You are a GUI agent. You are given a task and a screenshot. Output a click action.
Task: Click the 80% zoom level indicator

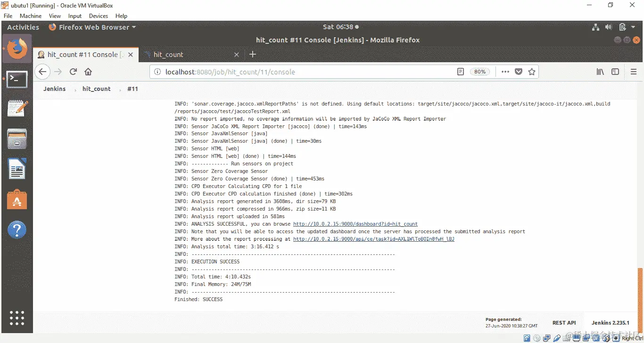[x=479, y=72]
